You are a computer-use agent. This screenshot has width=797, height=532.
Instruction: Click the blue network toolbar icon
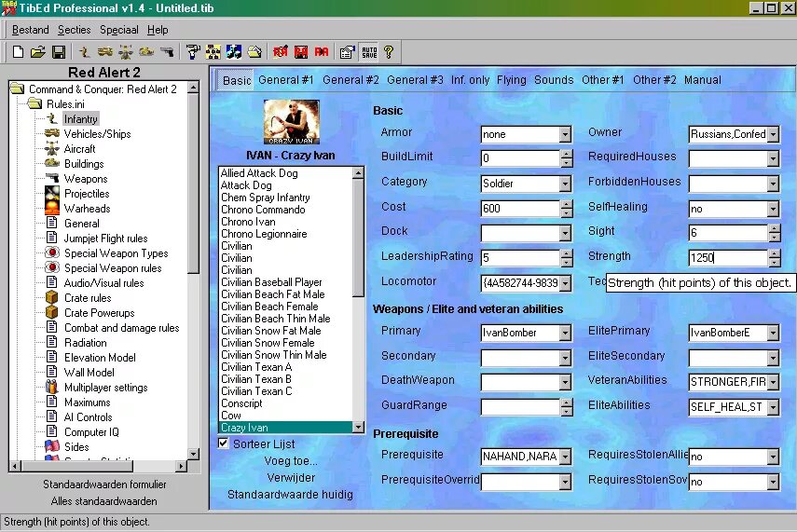click(234, 51)
